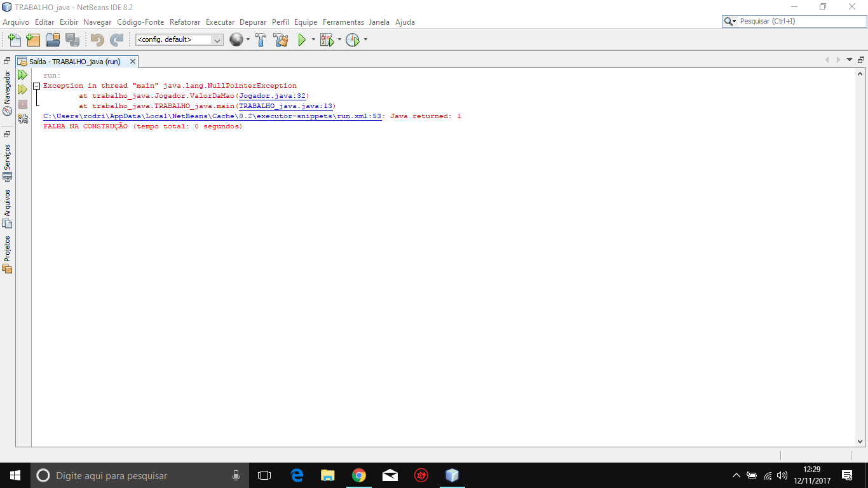Close the Saída - TRABALHO_java output tab
Screen dimensions: 868x488
click(x=133, y=62)
